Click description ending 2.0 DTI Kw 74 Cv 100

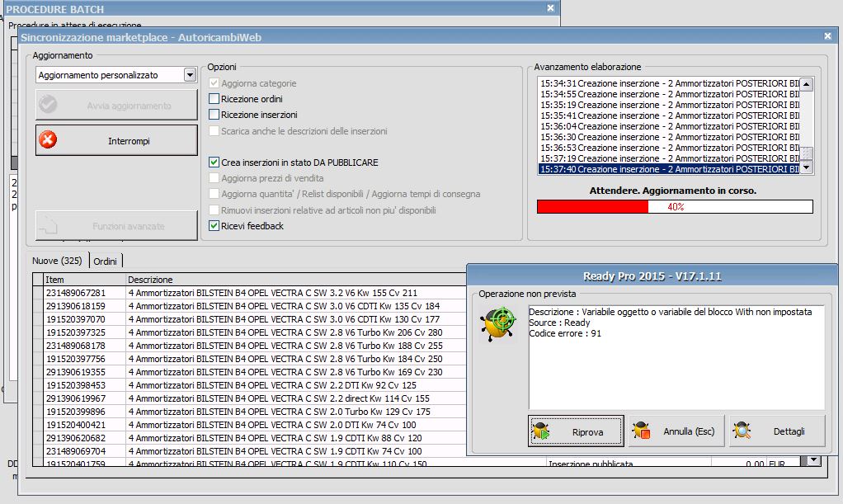tap(272, 424)
